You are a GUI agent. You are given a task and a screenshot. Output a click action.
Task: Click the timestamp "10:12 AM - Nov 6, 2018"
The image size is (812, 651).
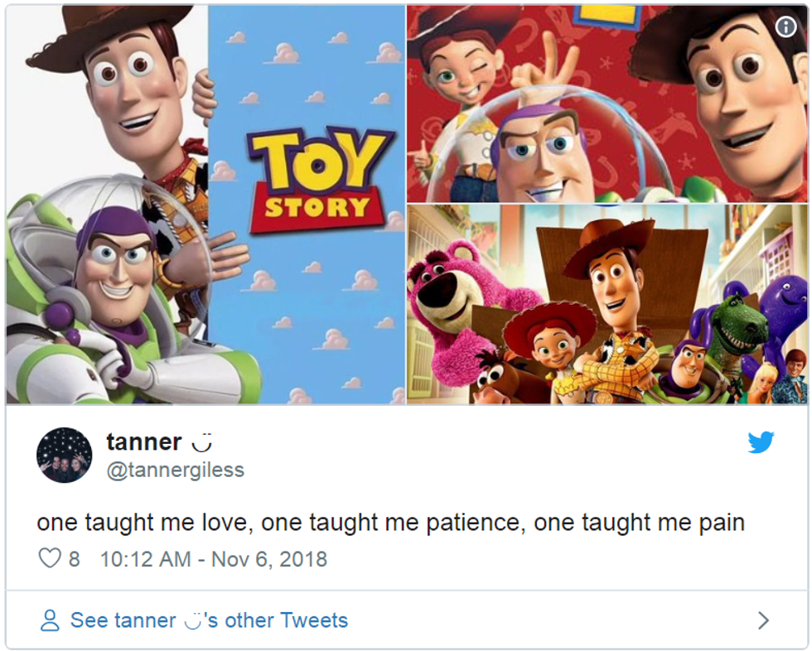coord(213,559)
